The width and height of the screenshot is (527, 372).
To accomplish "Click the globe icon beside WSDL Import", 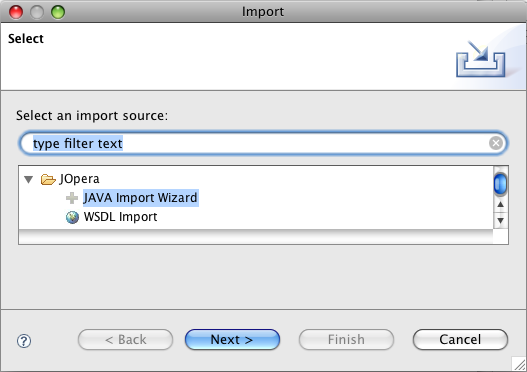I will 72,217.
